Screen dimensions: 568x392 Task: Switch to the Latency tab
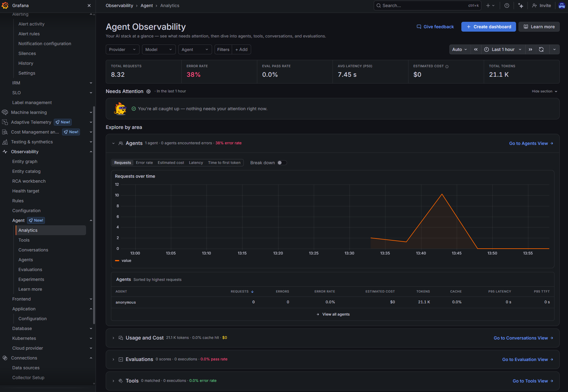(x=196, y=163)
